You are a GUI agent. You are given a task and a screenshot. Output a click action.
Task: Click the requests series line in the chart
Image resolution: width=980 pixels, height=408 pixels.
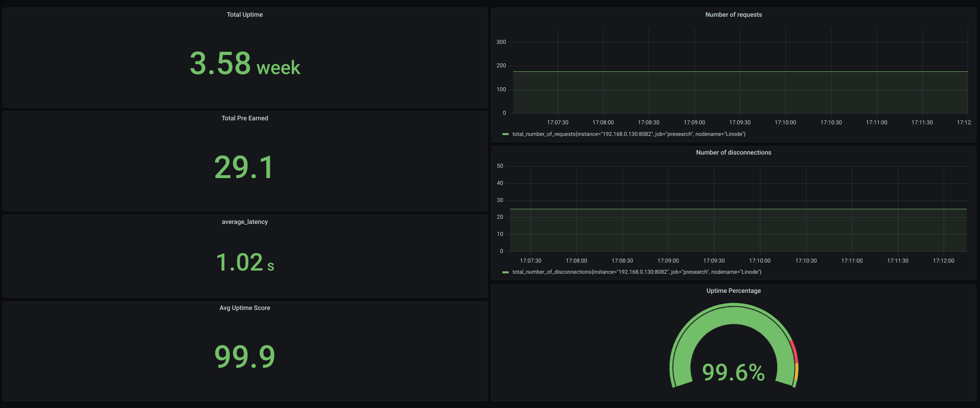pyautogui.click(x=740, y=72)
